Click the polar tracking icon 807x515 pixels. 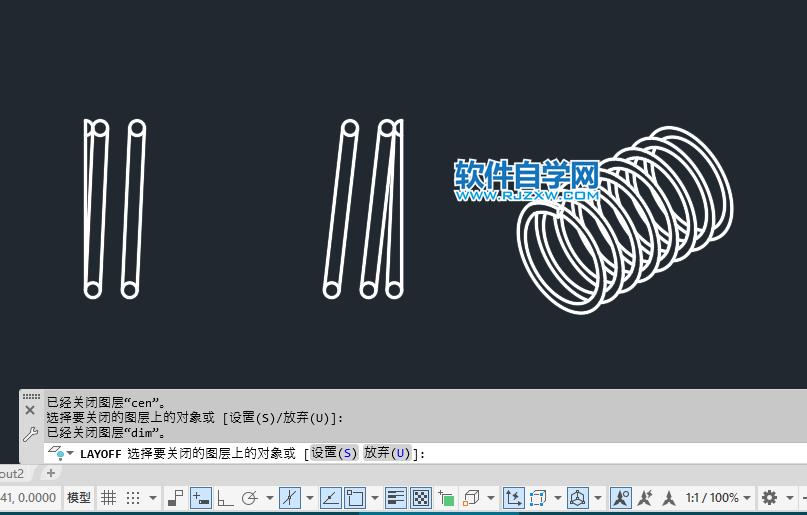click(250, 497)
